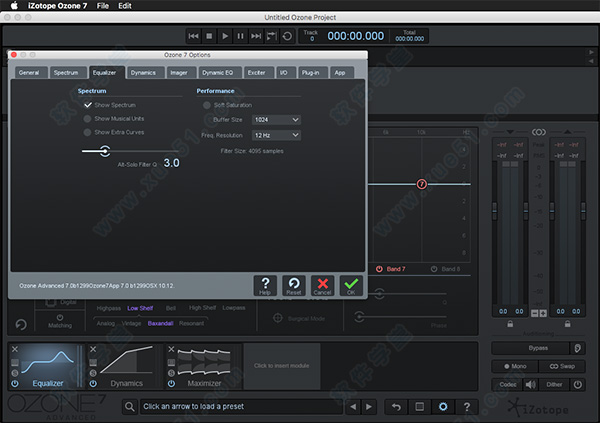
Task: Confirm options with the green OK checkmark
Action: [351, 286]
